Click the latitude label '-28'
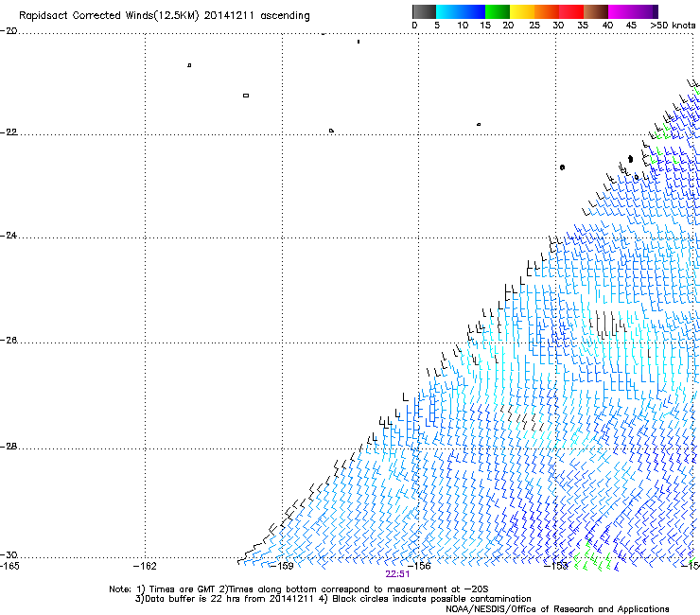The height and width of the screenshot is (615, 700). (9, 447)
